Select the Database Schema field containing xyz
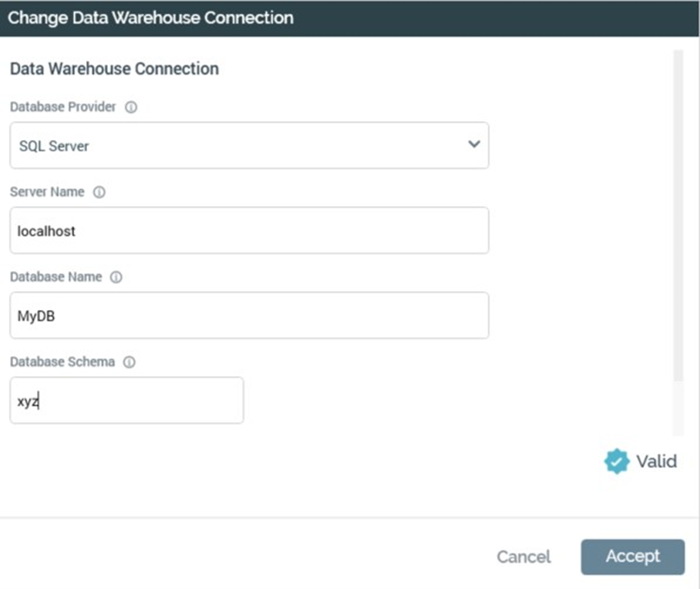Image resolution: width=700 pixels, height=589 pixels. click(x=127, y=401)
